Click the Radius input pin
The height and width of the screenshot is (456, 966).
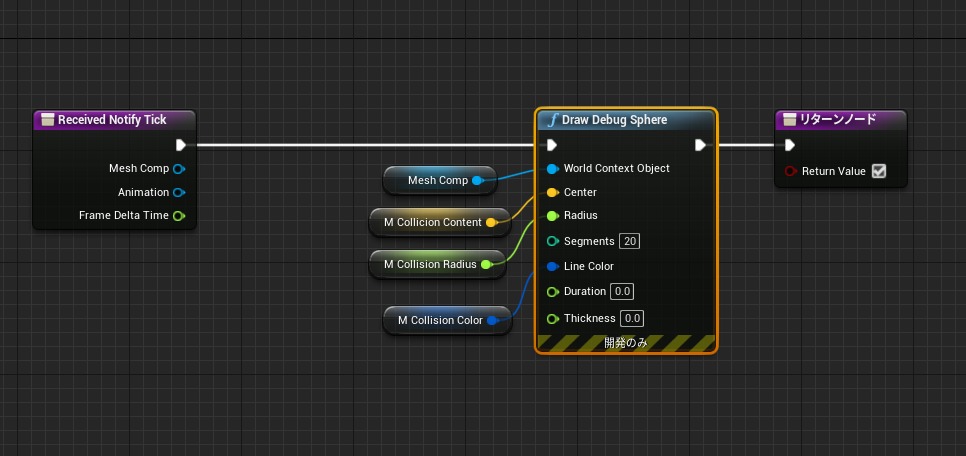click(553, 216)
